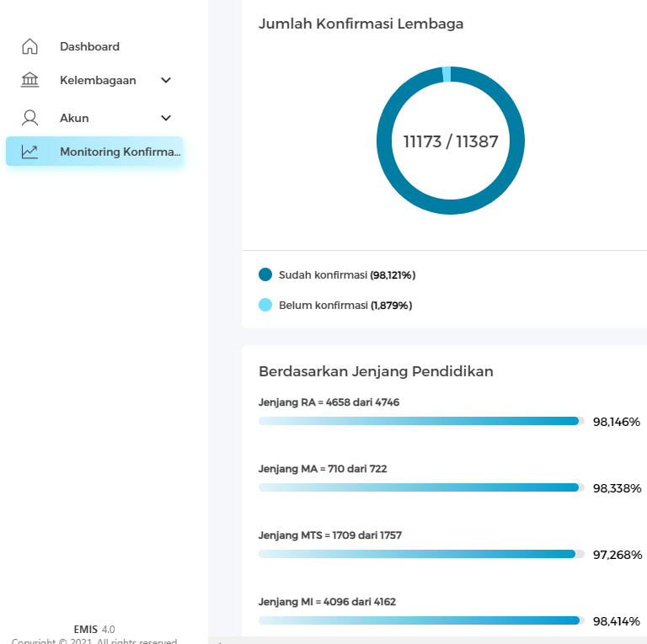
Task: Click the Kelembagaan institution building icon
Action: click(x=29, y=80)
